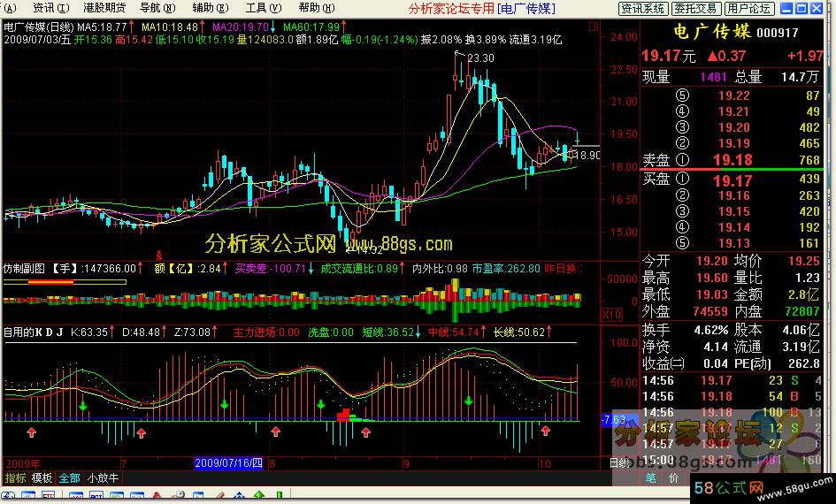Click the 电广传媒 name in quote panel
Viewport: 836px width, 504px height.
(712, 32)
